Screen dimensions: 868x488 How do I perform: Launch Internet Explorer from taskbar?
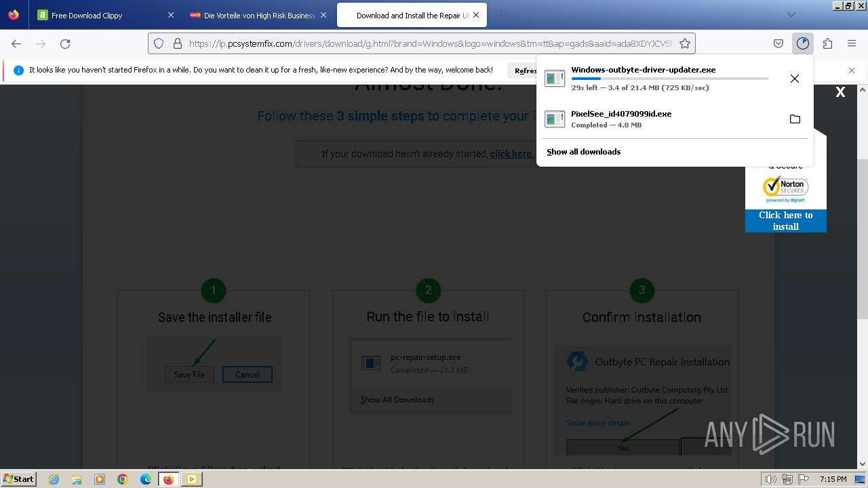point(54,479)
